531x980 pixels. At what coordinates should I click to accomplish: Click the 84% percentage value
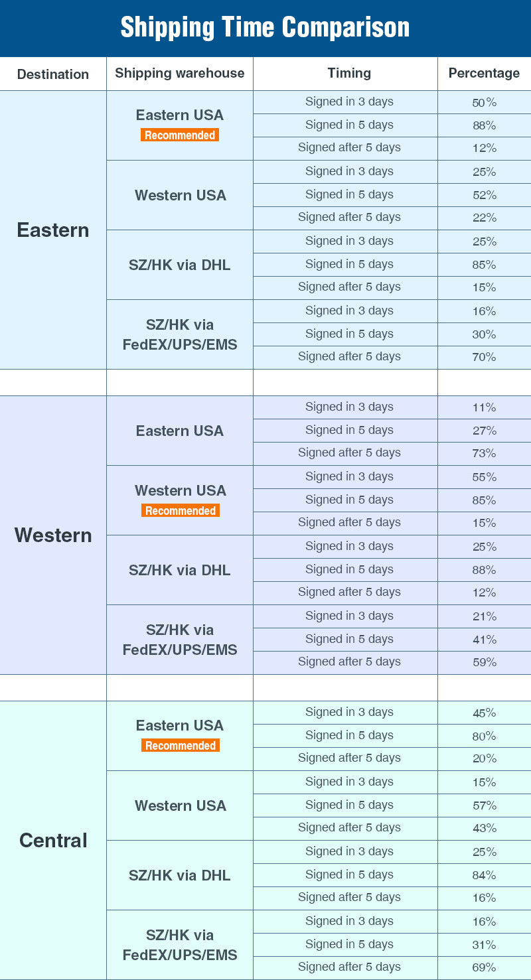485,875
